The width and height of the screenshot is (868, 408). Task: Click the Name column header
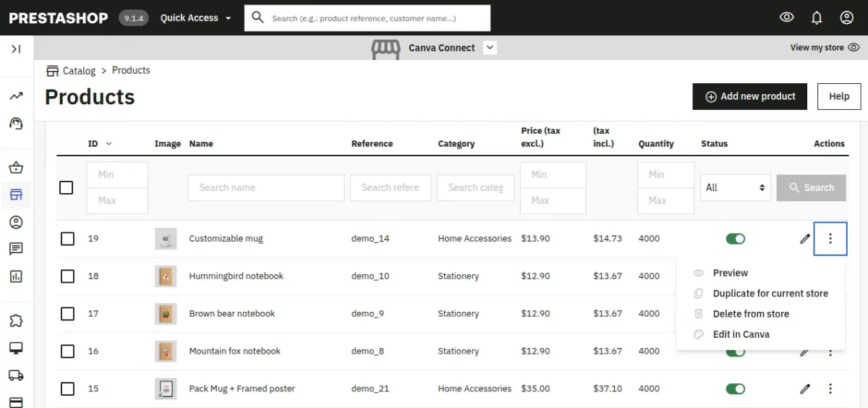tap(201, 144)
